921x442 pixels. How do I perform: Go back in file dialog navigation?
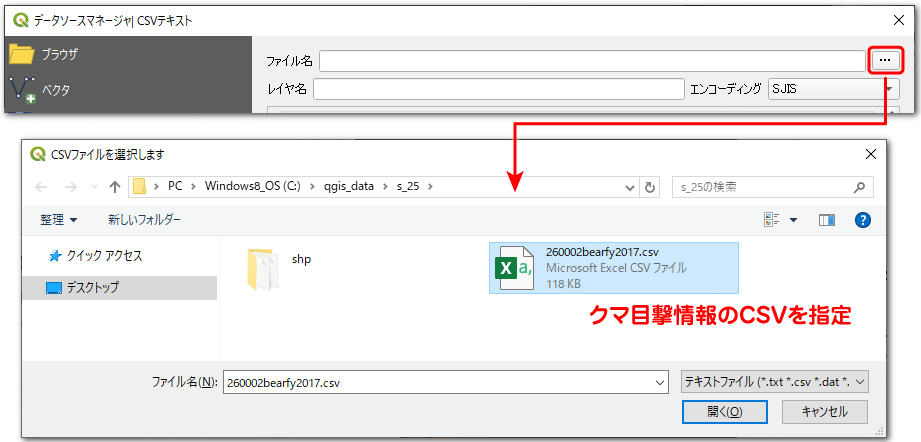pyautogui.click(x=41, y=187)
